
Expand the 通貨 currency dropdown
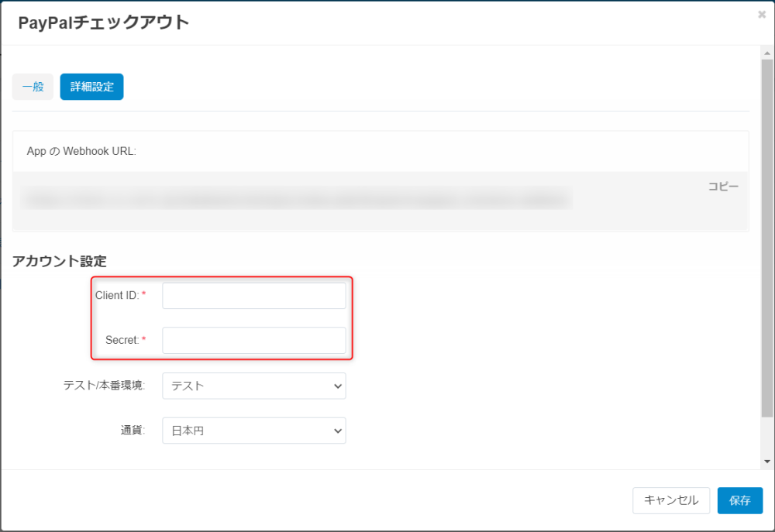(x=253, y=431)
